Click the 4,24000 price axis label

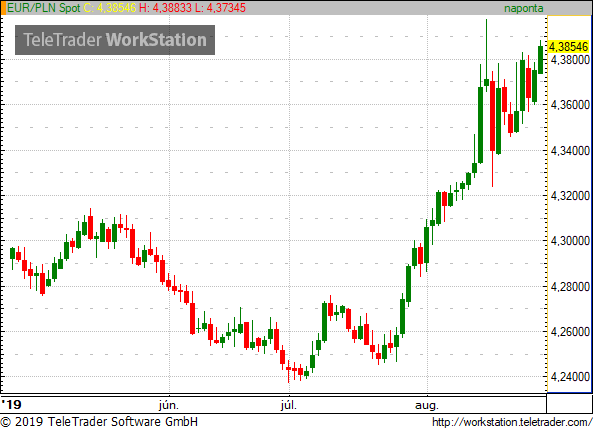[x=570, y=377]
